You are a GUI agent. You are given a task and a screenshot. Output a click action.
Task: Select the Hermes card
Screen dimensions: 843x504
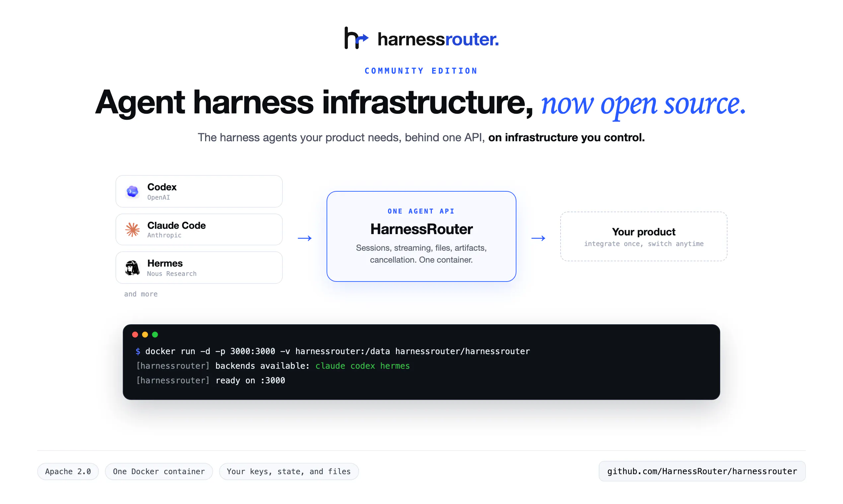click(x=199, y=268)
